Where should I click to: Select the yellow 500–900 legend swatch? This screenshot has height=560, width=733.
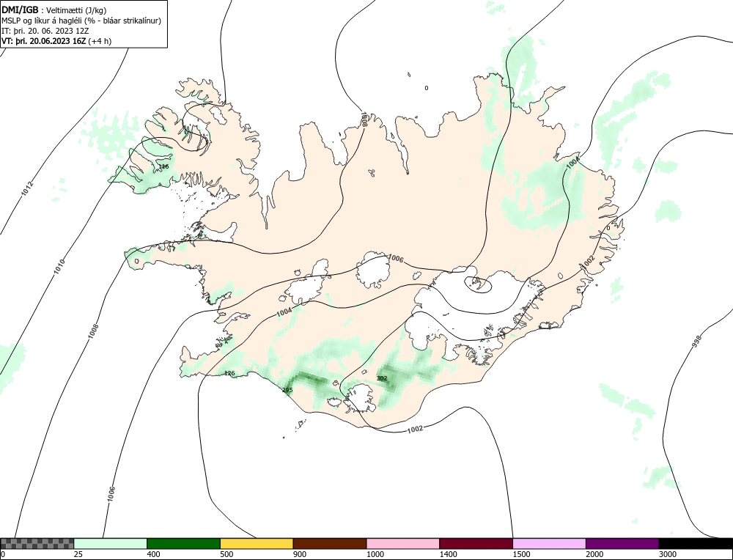pyautogui.click(x=257, y=544)
